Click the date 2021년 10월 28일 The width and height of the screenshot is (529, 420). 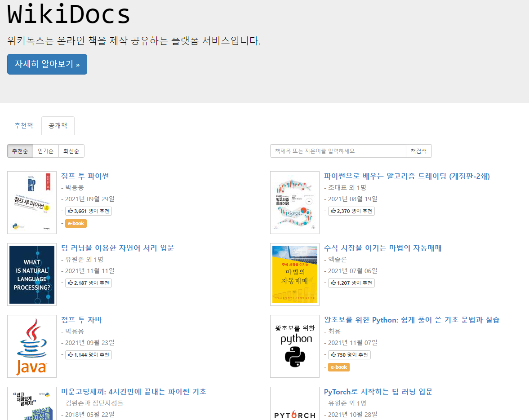click(x=353, y=414)
